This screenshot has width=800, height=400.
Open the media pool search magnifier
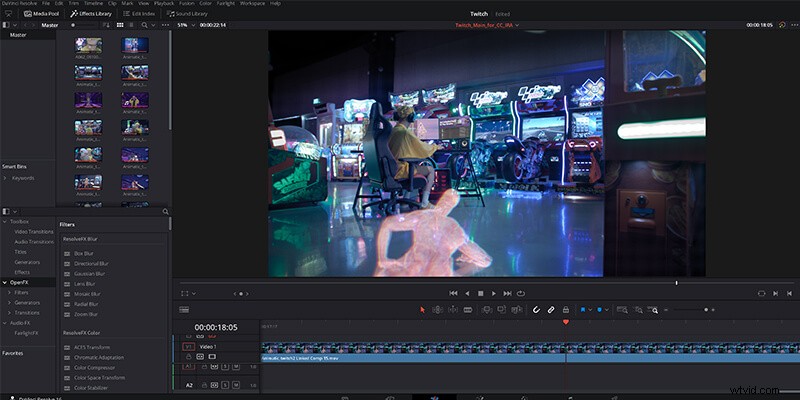(145, 25)
